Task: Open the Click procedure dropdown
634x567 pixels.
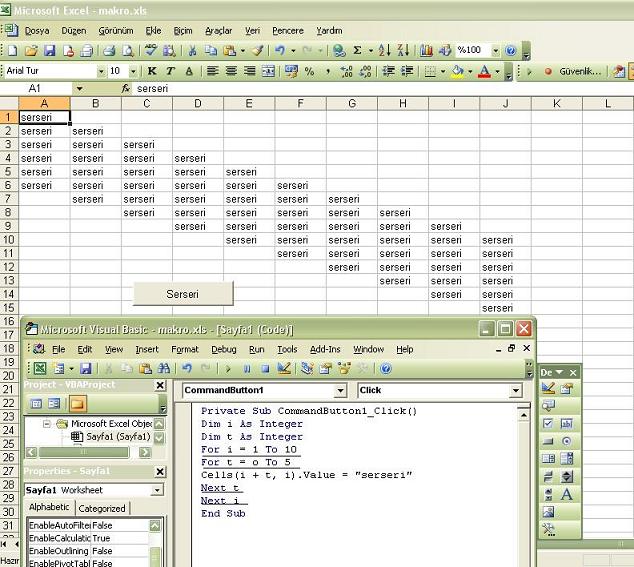Action: tap(516, 391)
